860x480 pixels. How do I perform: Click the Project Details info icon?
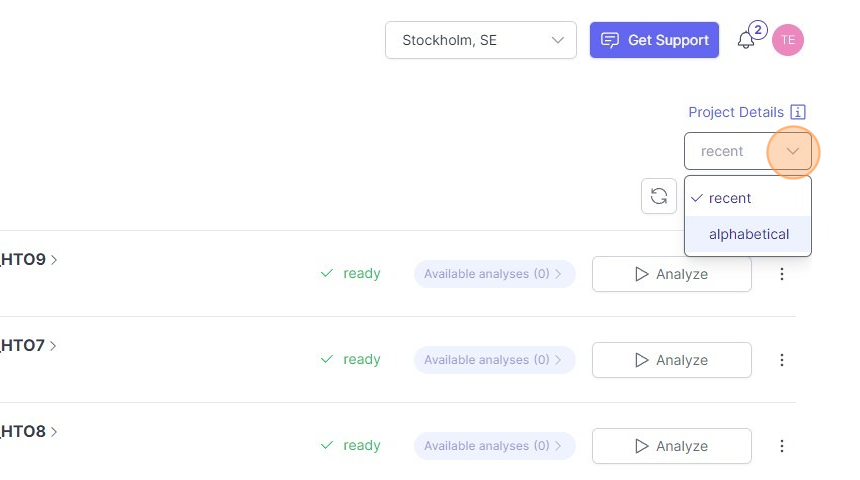[798, 113]
